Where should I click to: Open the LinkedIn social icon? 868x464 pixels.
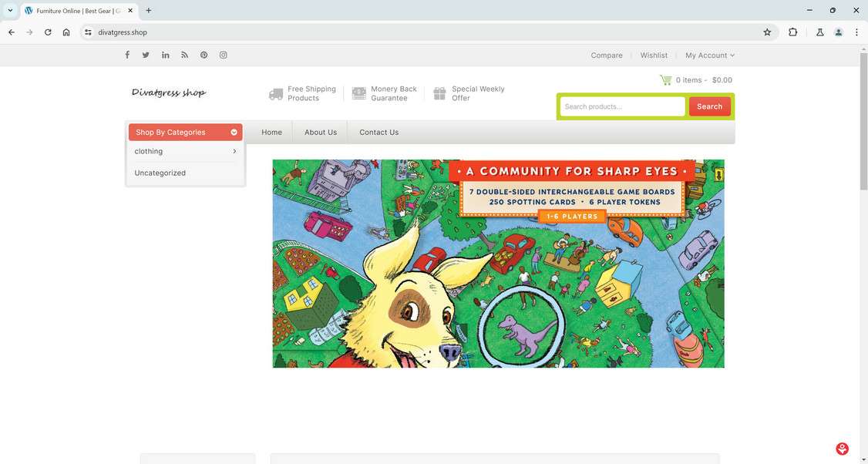(x=166, y=55)
